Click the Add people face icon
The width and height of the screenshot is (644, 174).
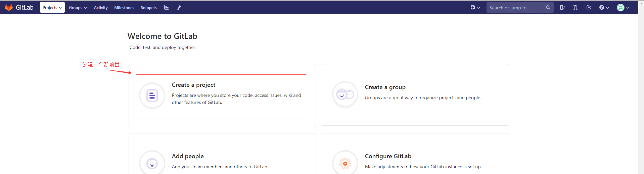point(152,164)
